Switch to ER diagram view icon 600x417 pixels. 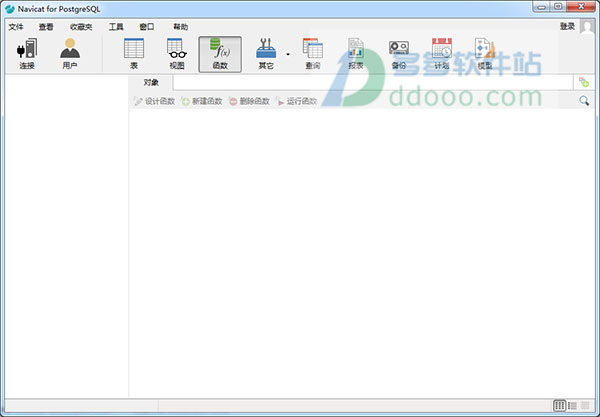point(585,405)
